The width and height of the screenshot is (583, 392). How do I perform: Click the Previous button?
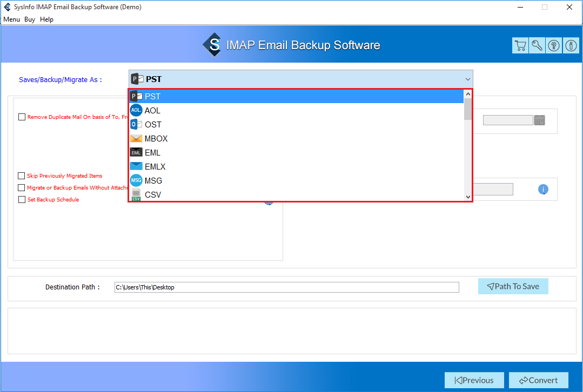pos(474,380)
